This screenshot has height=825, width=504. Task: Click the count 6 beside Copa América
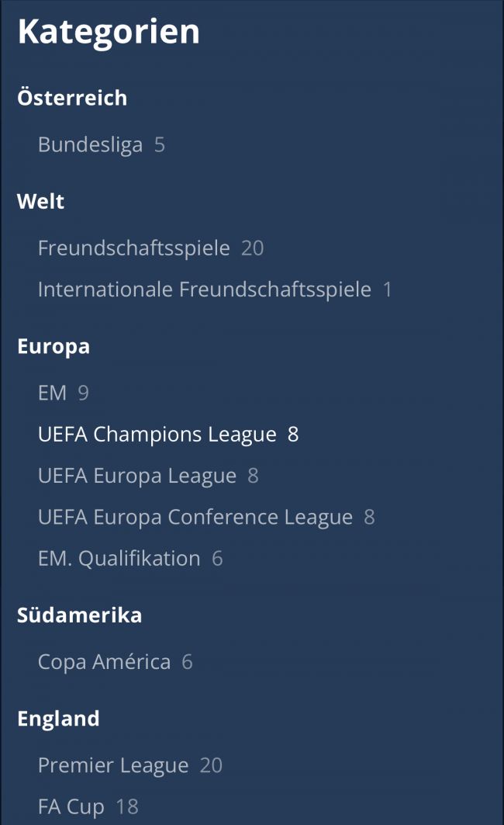[187, 662]
